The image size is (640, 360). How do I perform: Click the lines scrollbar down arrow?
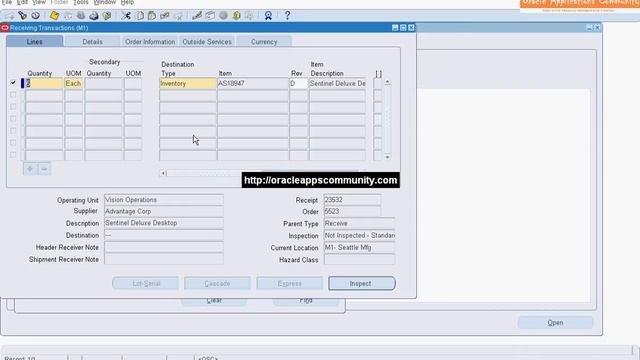pos(387,157)
